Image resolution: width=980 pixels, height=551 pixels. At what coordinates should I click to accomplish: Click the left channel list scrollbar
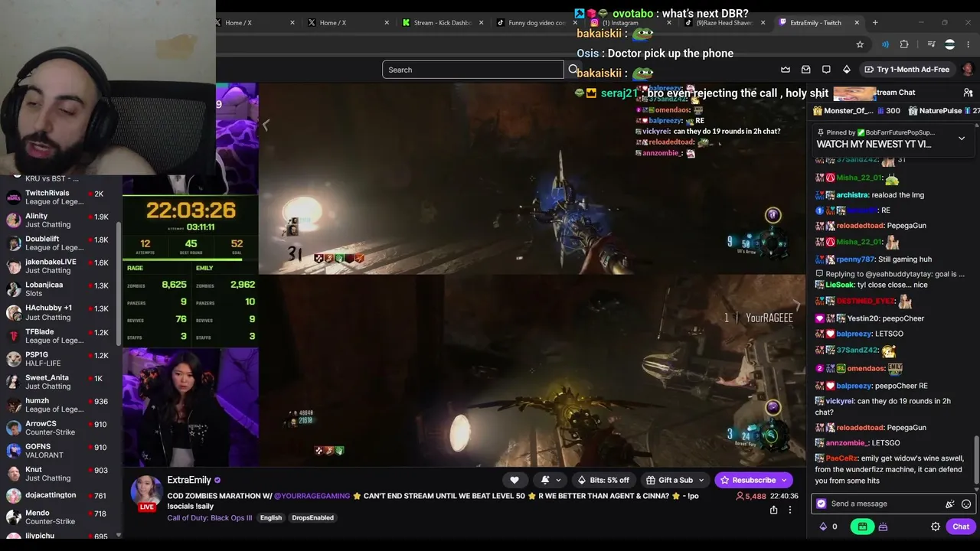coord(119,283)
